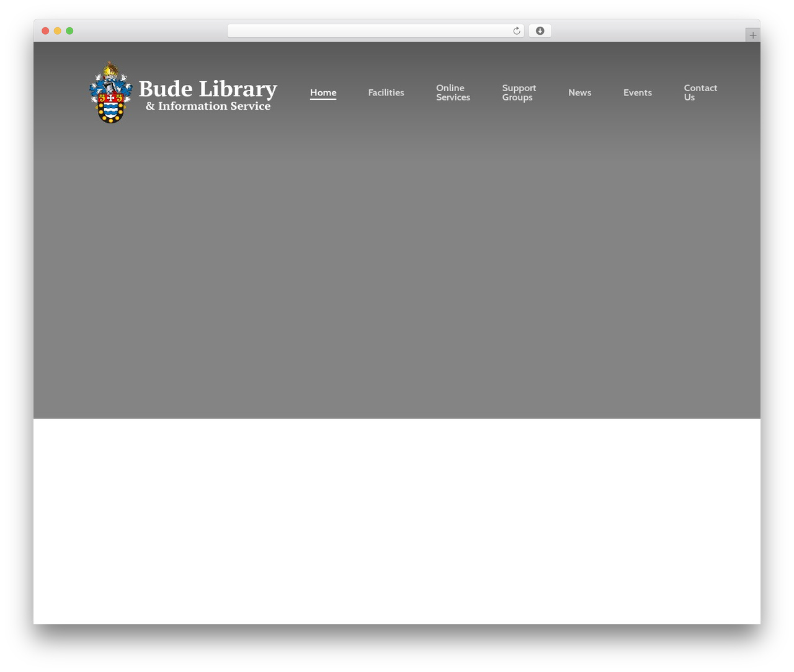Screen dimensions: 794x672
Task: Minimize window with yellow button
Action: click(57, 31)
